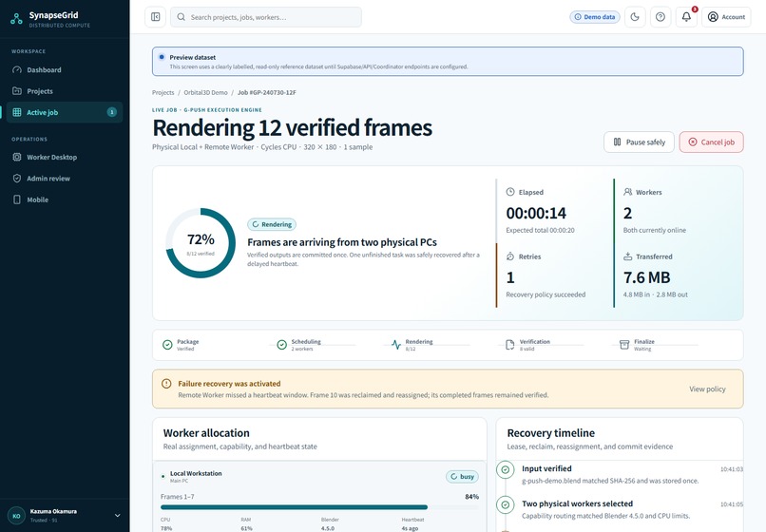Click the Finalize archive icon
Viewport: 766px width, 532px height.
point(624,345)
